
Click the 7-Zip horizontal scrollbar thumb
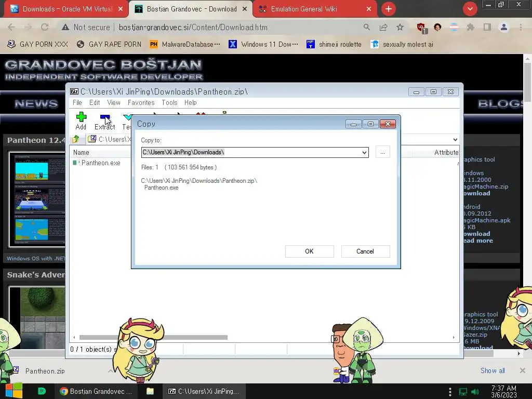click(153, 337)
